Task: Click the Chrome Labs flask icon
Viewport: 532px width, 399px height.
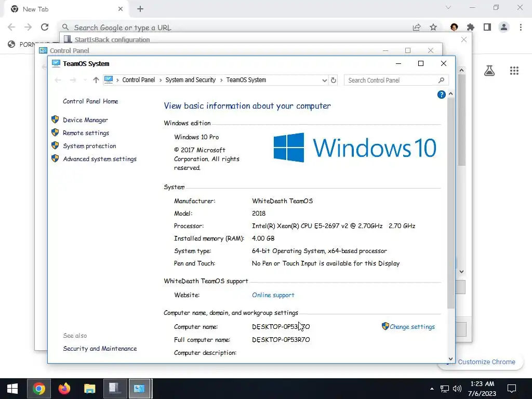Action: [x=489, y=71]
